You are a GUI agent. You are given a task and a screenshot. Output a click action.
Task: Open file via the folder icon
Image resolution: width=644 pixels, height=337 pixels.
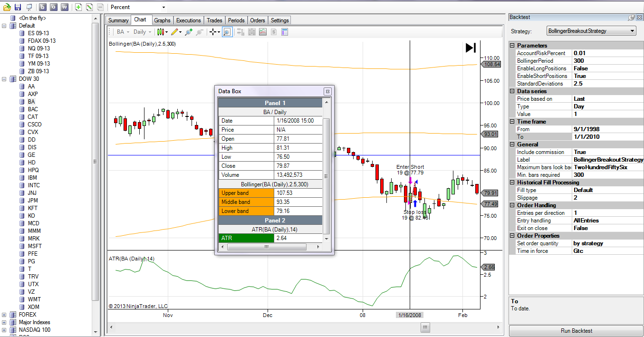pyautogui.click(x=7, y=7)
